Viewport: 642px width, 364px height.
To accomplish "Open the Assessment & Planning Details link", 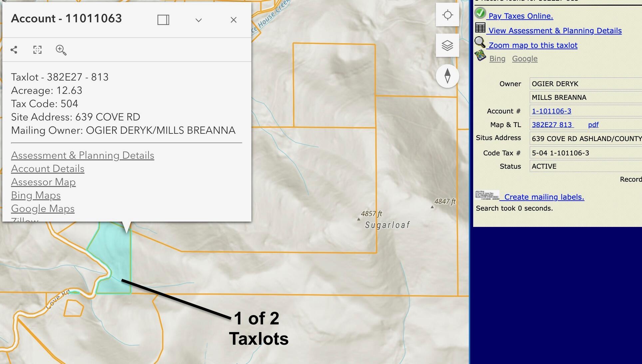I will click(82, 155).
